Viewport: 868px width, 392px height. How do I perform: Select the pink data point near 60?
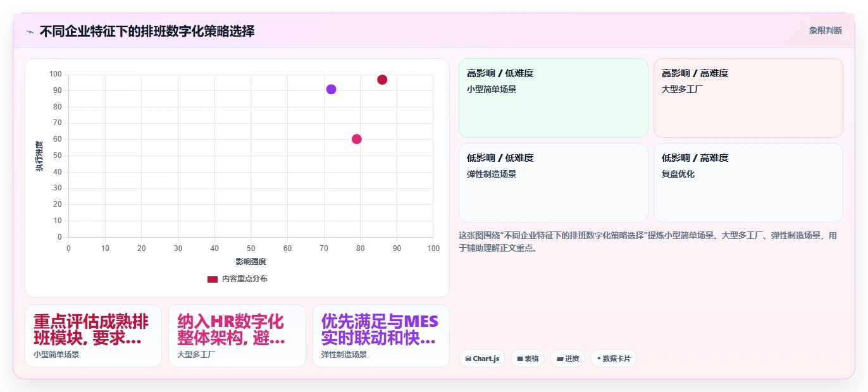pos(357,139)
